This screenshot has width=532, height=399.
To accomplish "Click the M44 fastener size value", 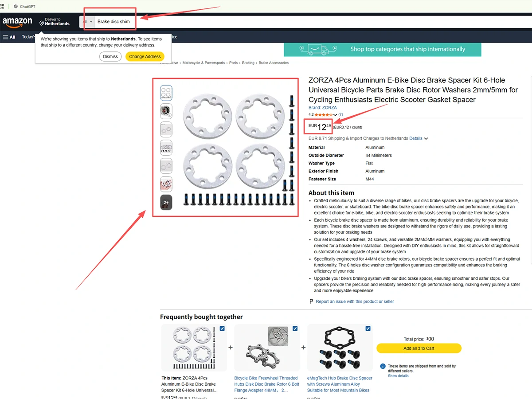I will 370,179.
